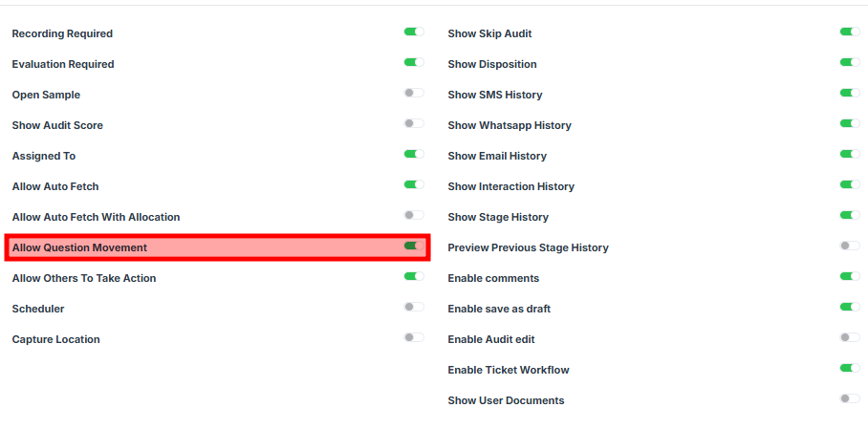This screenshot has height=429, width=868.
Task: Enable Preview Previous Stage History
Action: coord(850,246)
